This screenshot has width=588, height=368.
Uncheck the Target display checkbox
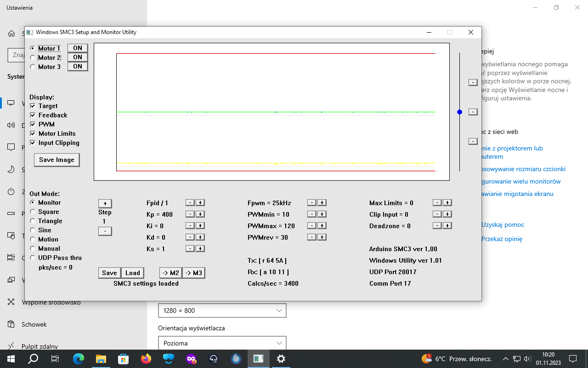tap(33, 106)
